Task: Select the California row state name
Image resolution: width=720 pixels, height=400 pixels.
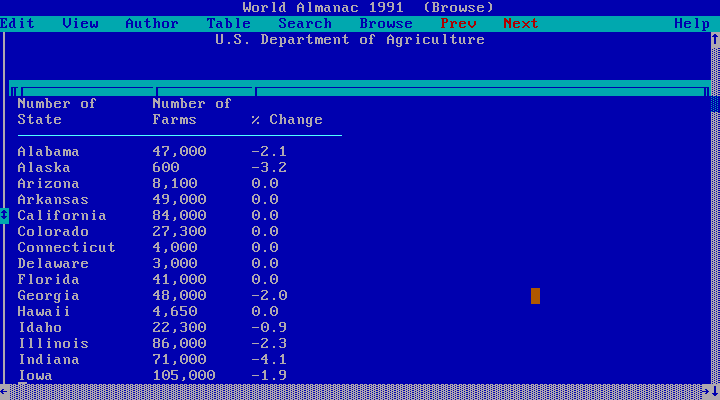Action: 62,215
